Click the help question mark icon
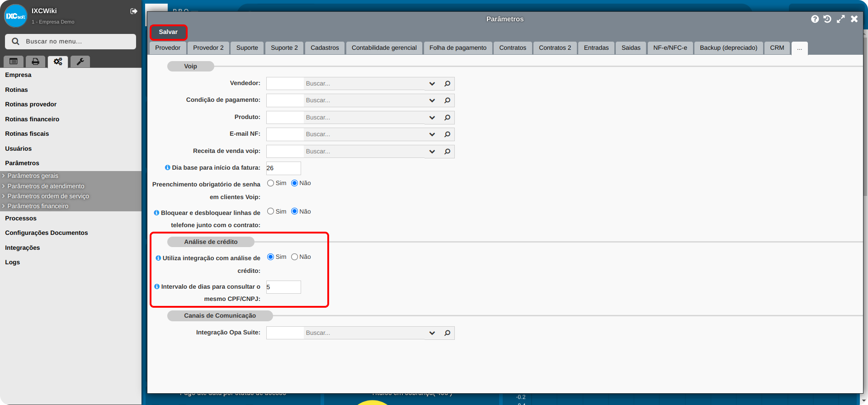The height and width of the screenshot is (405, 868). 815,19
